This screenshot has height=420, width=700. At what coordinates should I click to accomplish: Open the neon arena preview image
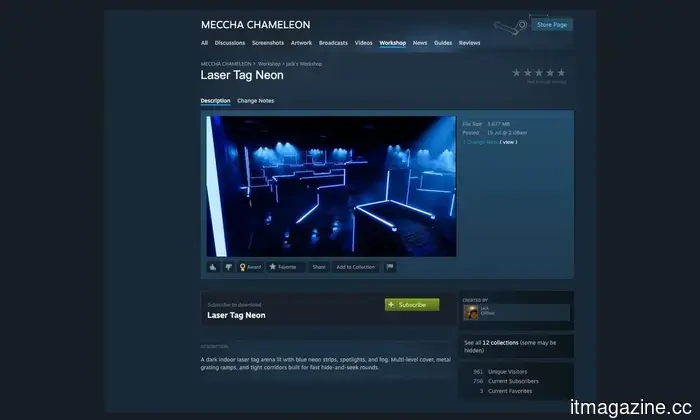pyautogui.click(x=331, y=186)
